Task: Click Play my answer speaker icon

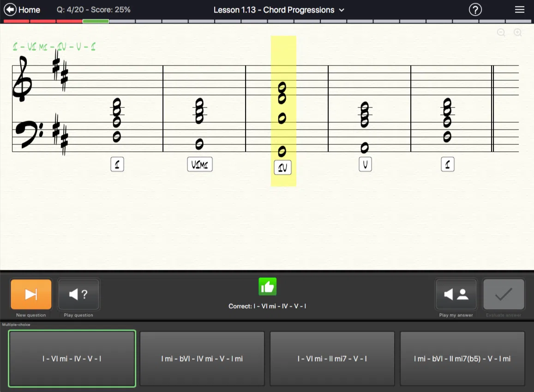Action: (x=456, y=294)
